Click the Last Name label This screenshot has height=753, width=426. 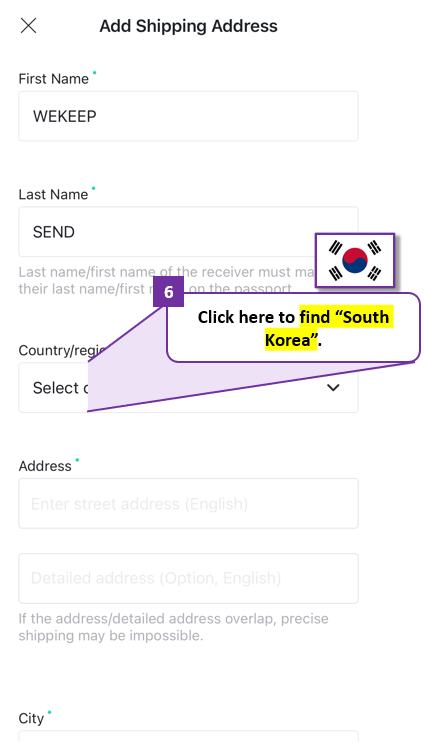click(x=53, y=194)
